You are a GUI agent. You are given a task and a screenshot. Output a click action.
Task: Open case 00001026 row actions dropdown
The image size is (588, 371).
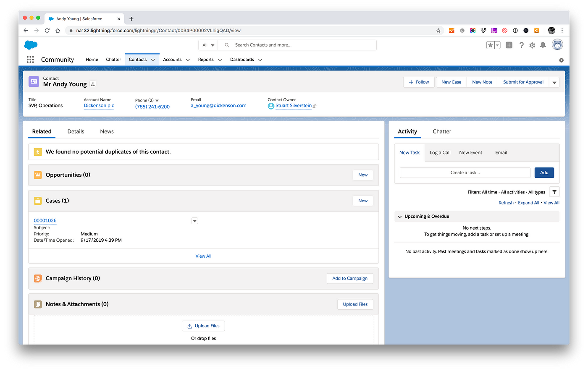(194, 221)
